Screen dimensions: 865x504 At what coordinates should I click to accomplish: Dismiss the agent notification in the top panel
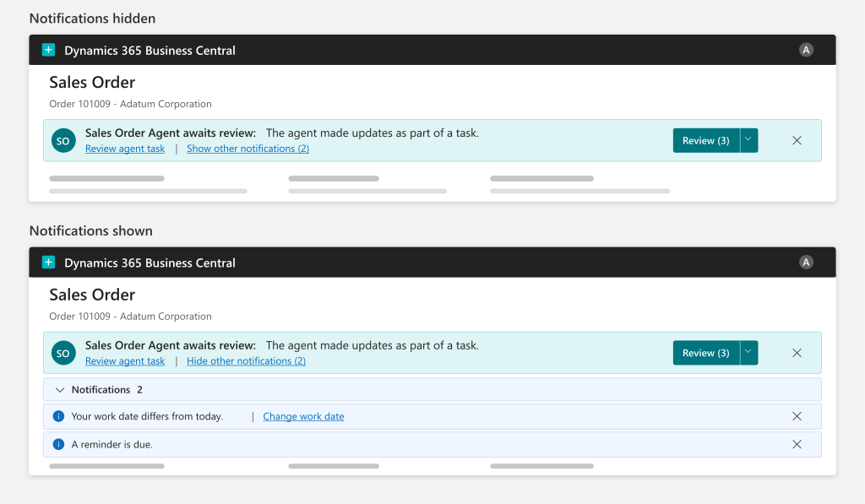coord(797,141)
